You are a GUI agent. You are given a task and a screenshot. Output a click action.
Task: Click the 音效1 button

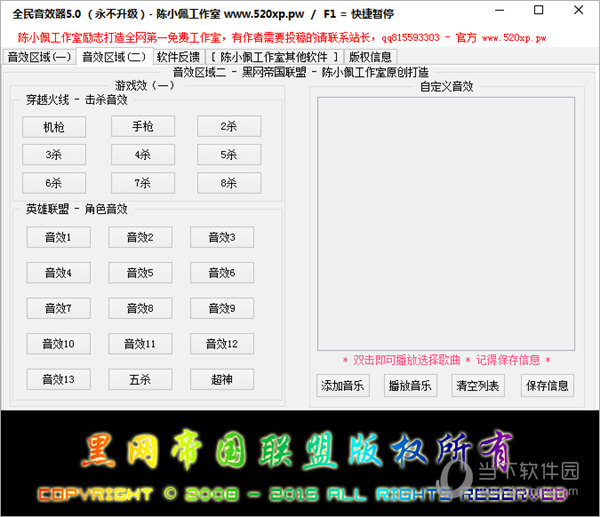coord(59,237)
